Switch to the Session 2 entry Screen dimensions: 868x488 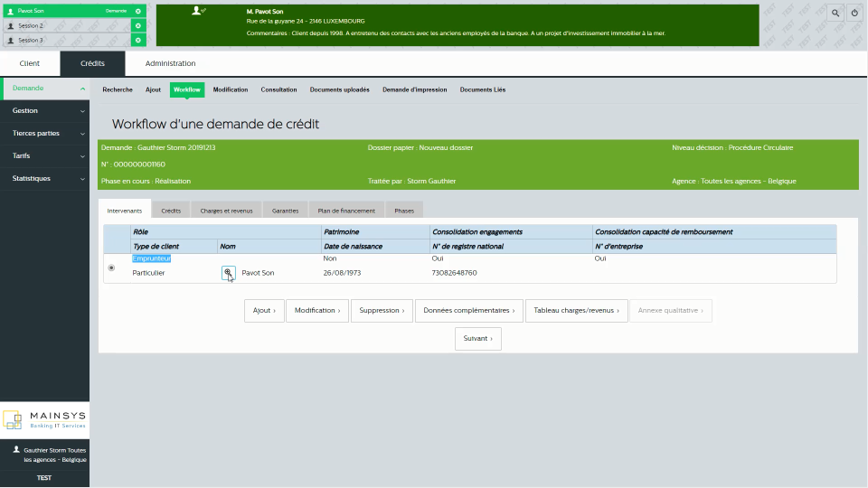[x=67, y=25]
